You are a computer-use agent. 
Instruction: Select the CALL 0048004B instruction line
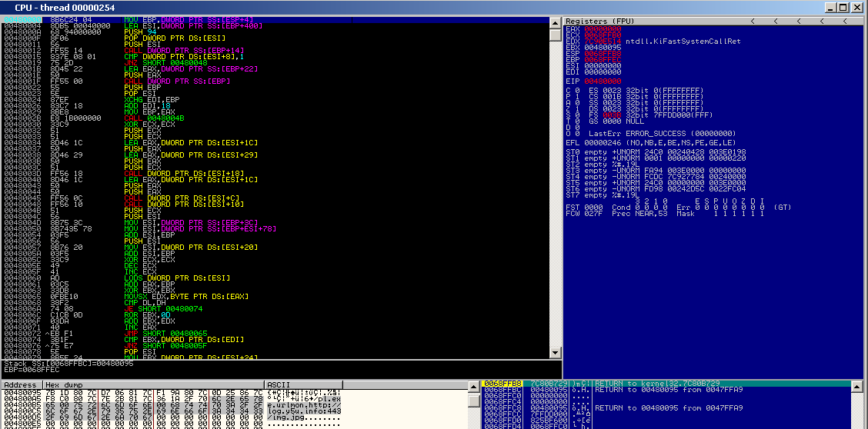(153, 118)
